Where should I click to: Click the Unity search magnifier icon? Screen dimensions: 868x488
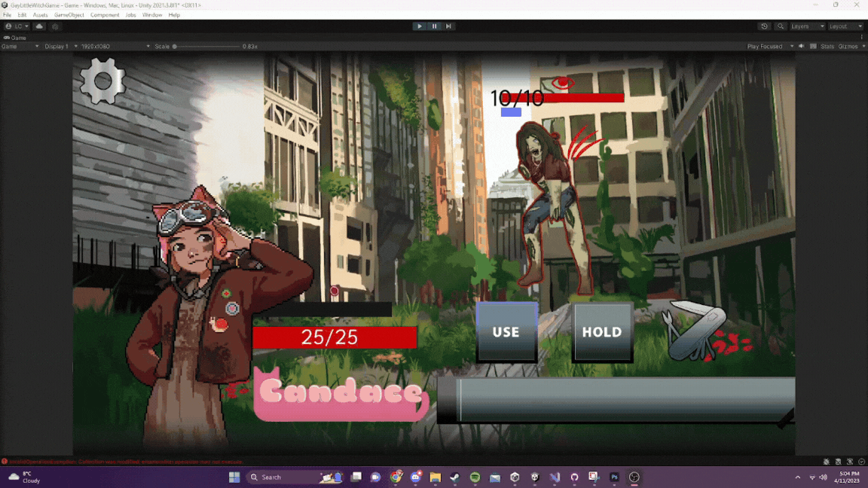click(x=781, y=26)
